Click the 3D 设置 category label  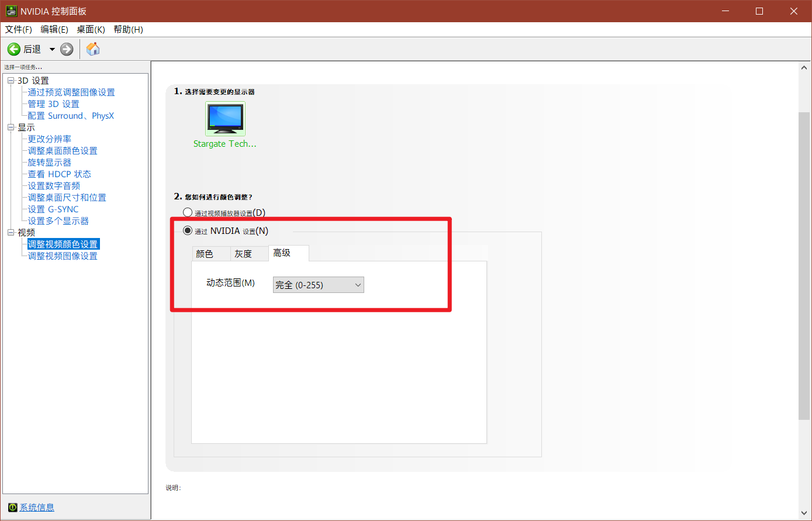pos(33,81)
